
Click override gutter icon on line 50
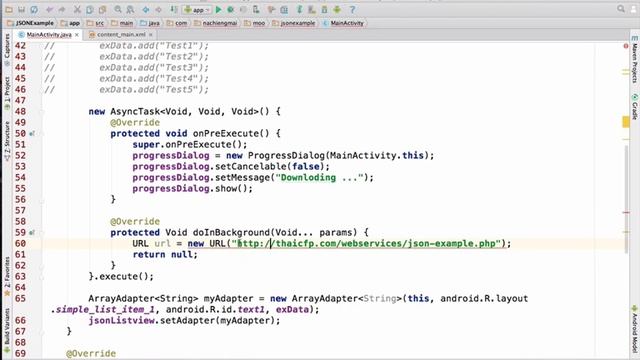[32, 133]
